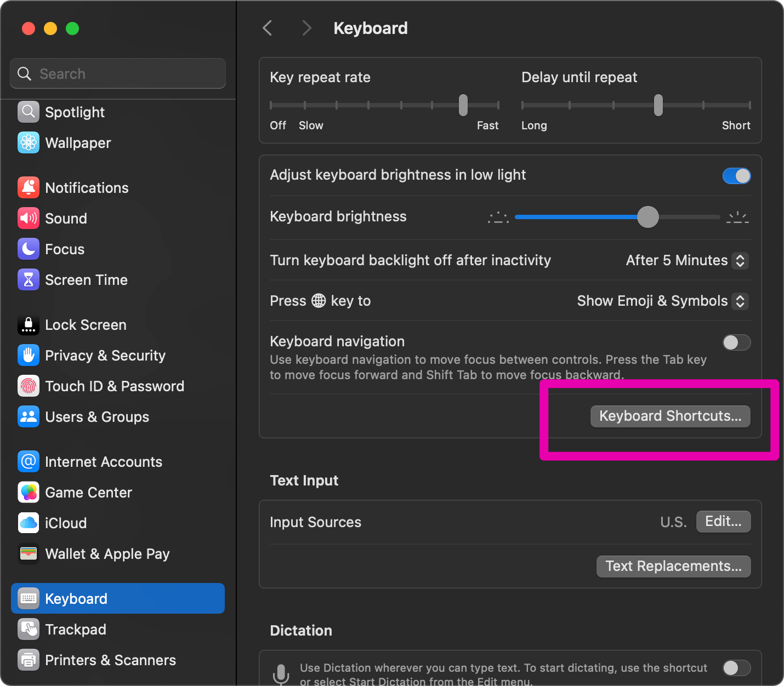
Task: Click the Printers & Scanners icon
Action: tap(29, 660)
